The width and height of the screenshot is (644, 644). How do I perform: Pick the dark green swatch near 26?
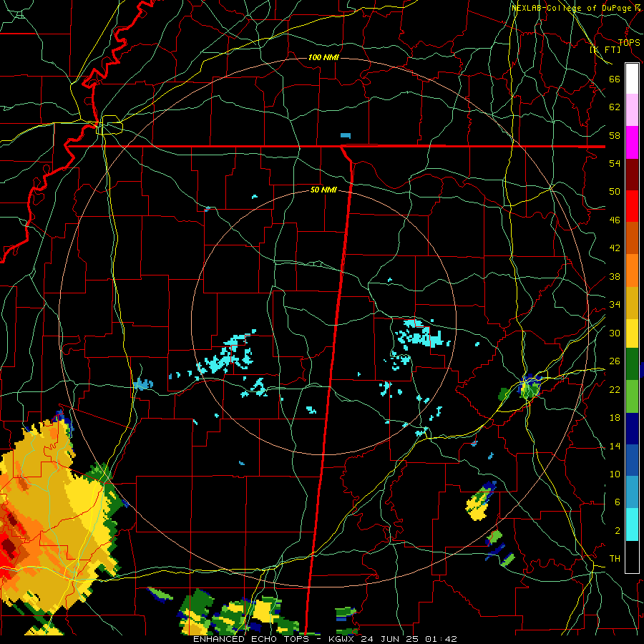pyautogui.click(x=632, y=364)
